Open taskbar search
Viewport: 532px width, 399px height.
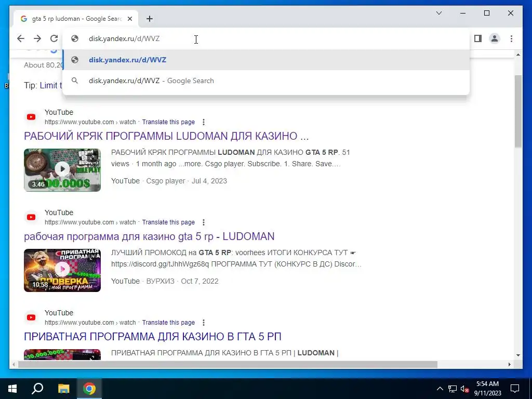tap(37, 389)
